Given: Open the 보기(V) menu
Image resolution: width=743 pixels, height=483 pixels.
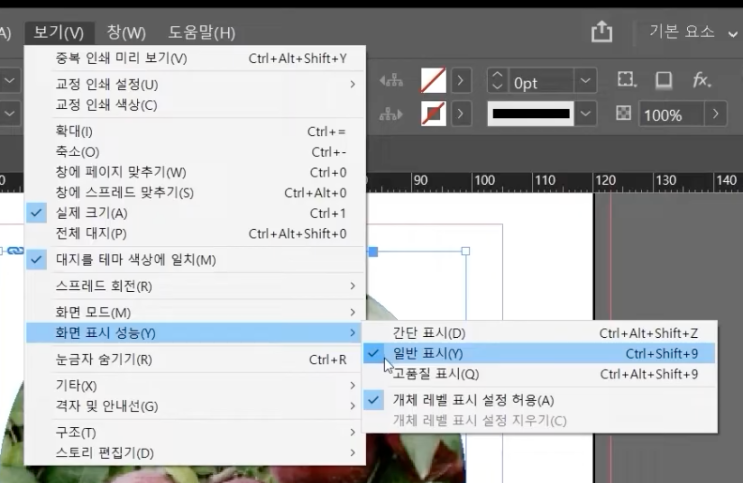Looking at the screenshot, I should (x=59, y=33).
